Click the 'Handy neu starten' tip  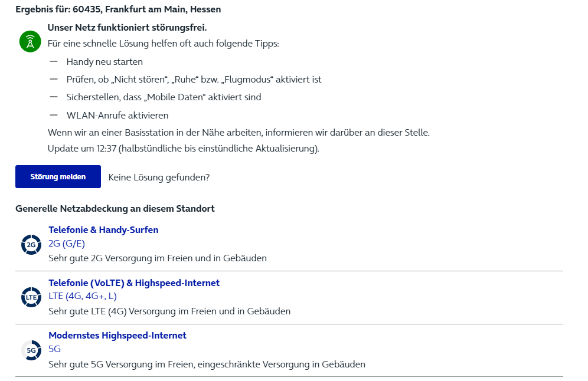[104, 62]
